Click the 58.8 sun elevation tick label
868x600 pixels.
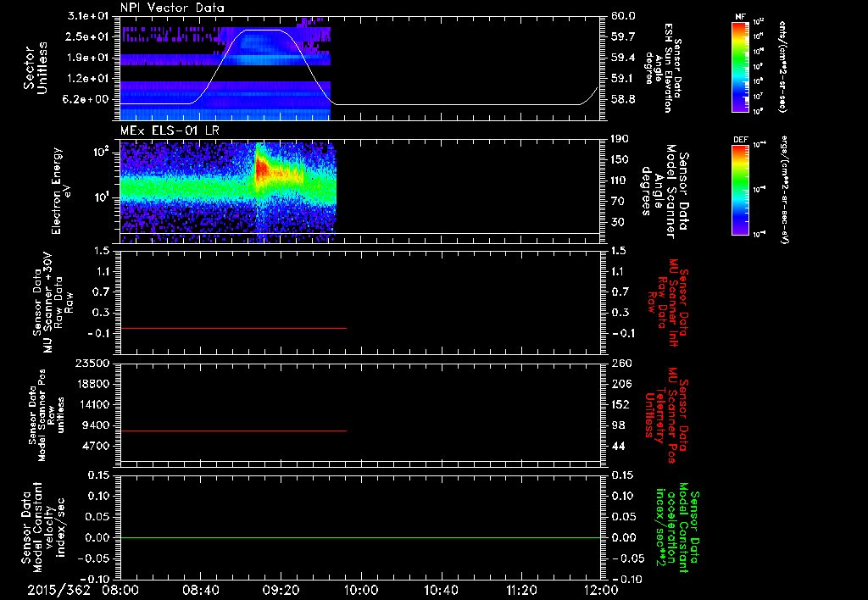tap(623, 100)
